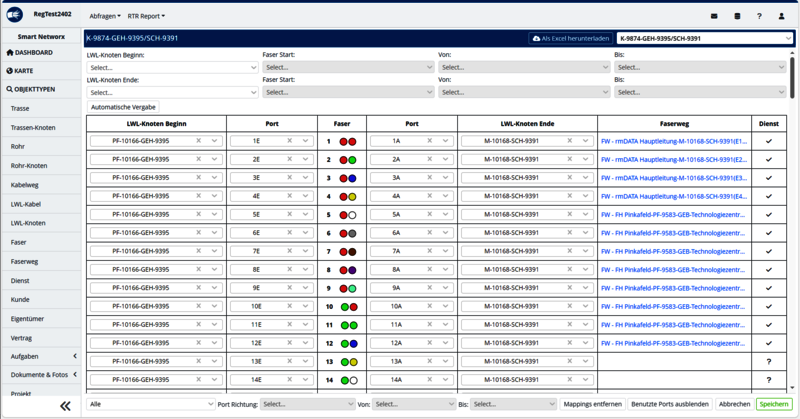The width and height of the screenshot is (800, 419).
Task: Click Als Excel herunterladen button
Action: (x=570, y=38)
